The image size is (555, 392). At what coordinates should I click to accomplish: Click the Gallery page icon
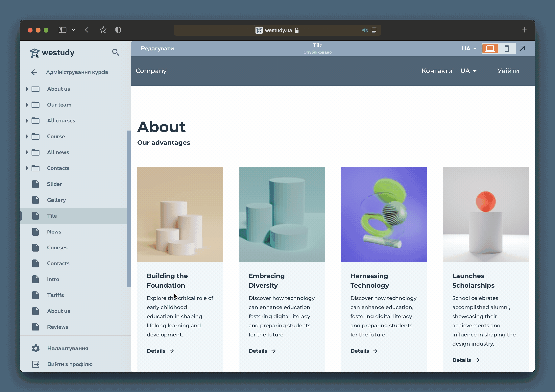(36, 200)
